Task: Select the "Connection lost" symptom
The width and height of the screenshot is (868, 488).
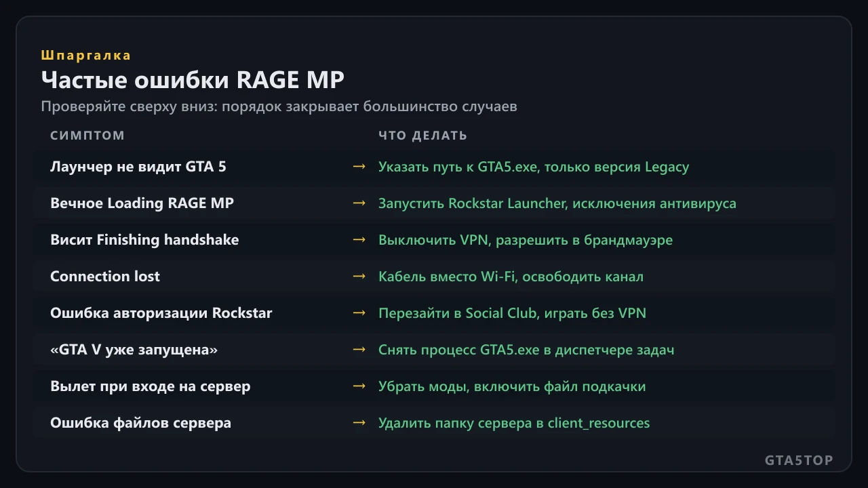Action: click(x=105, y=277)
